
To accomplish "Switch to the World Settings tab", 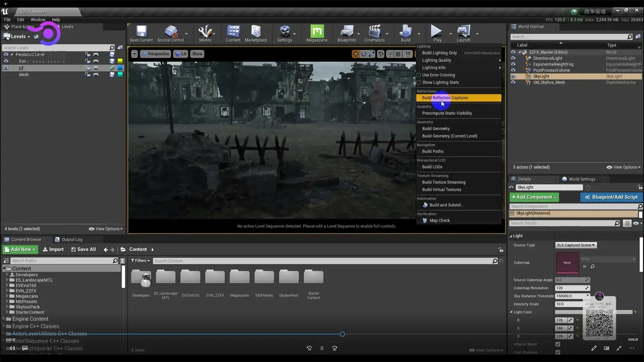I will pos(582,179).
